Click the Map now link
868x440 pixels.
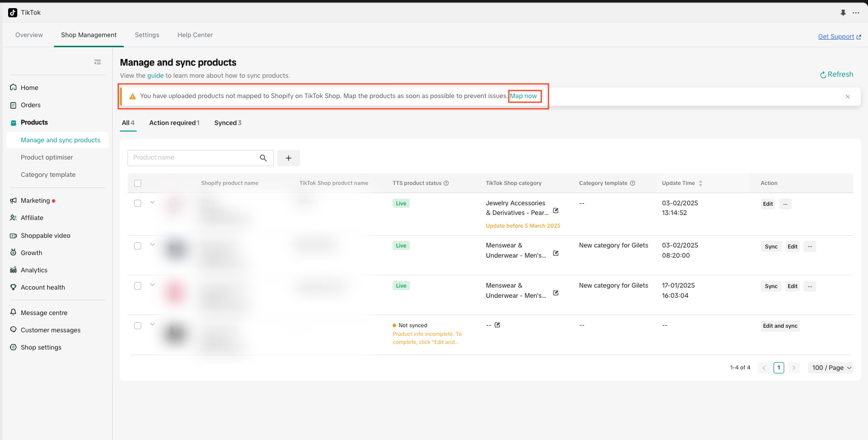[x=524, y=96]
